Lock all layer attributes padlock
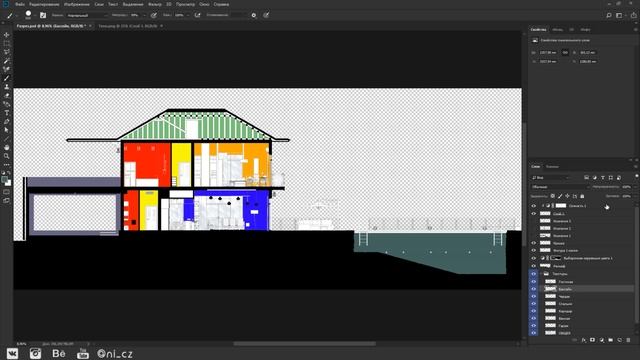The width and height of the screenshot is (640, 360). (x=582, y=196)
